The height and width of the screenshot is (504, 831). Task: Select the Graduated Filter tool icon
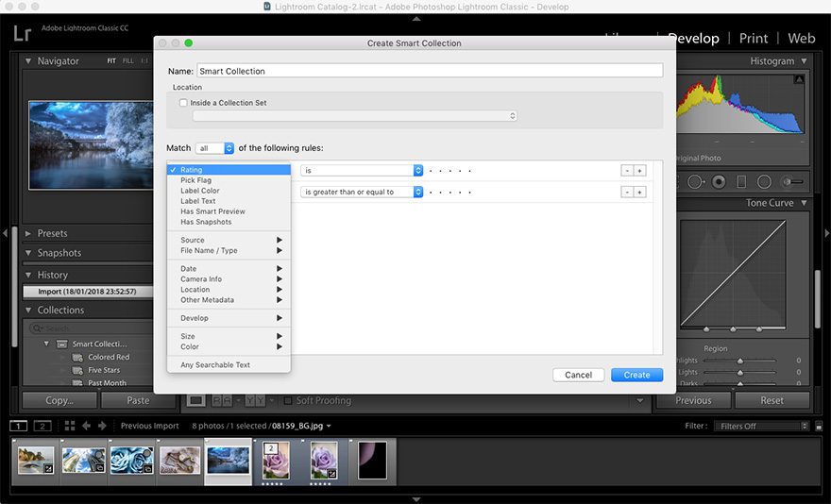pyautogui.click(x=741, y=181)
